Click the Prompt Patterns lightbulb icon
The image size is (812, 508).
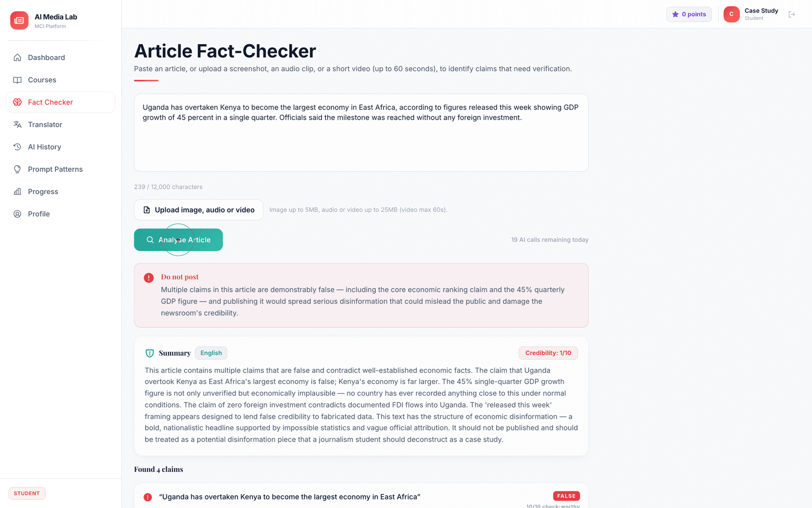tap(17, 169)
